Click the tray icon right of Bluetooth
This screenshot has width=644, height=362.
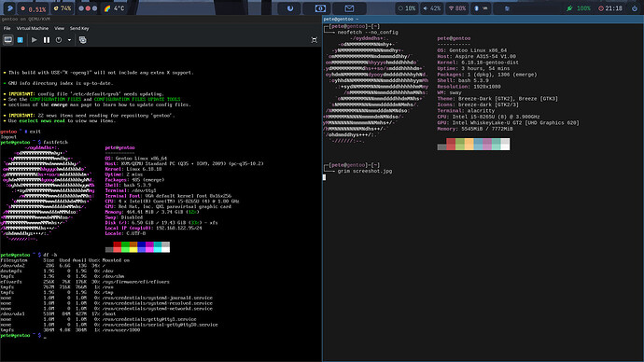pos(507,8)
